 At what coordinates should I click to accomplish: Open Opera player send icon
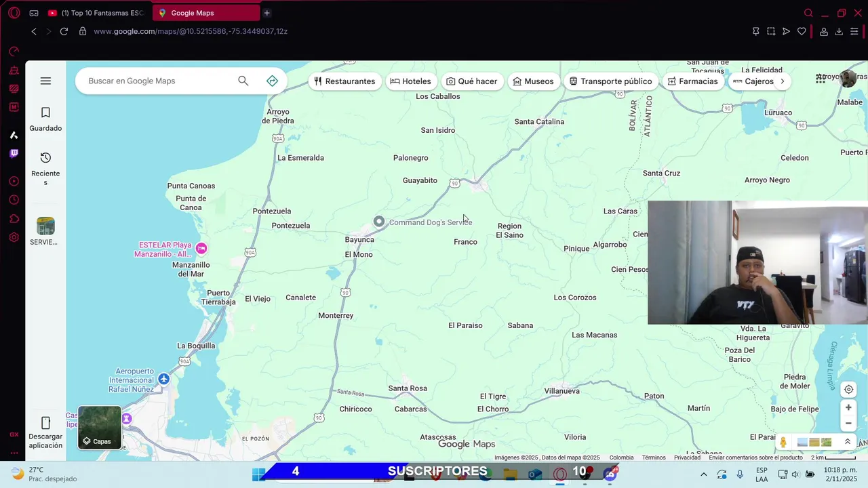786,31
